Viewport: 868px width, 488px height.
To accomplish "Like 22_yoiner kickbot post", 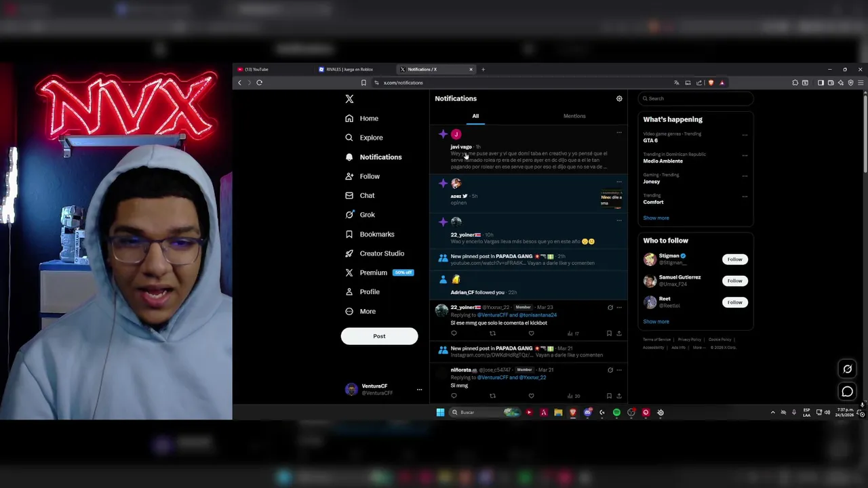I will pyautogui.click(x=531, y=333).
